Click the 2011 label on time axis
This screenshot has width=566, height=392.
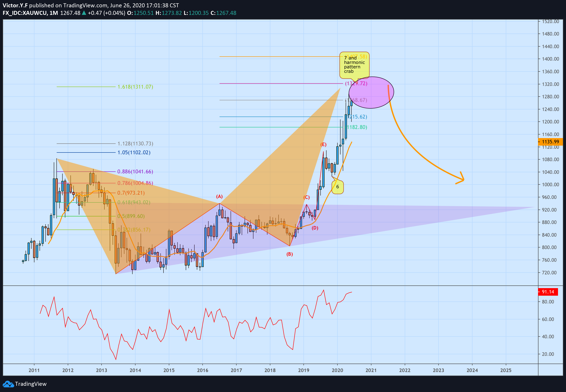tap(34, 370)
